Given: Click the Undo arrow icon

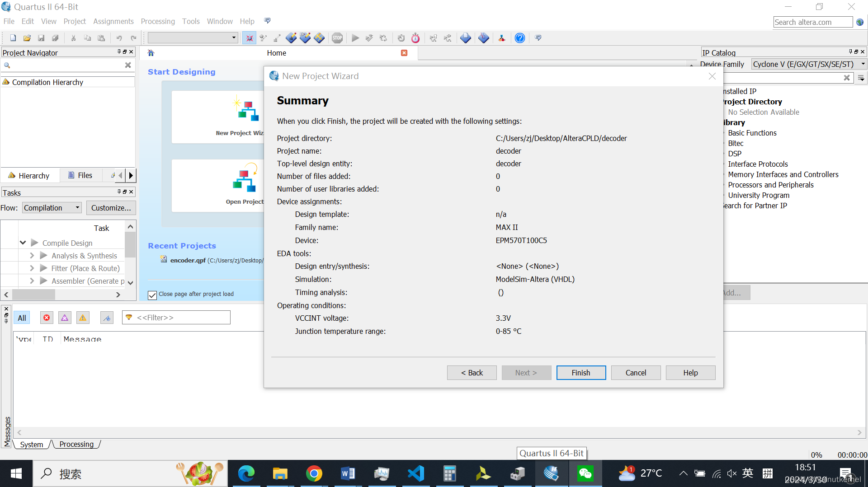Looking at the screenshot, I should pyautogui.click(x=119, y=38).
